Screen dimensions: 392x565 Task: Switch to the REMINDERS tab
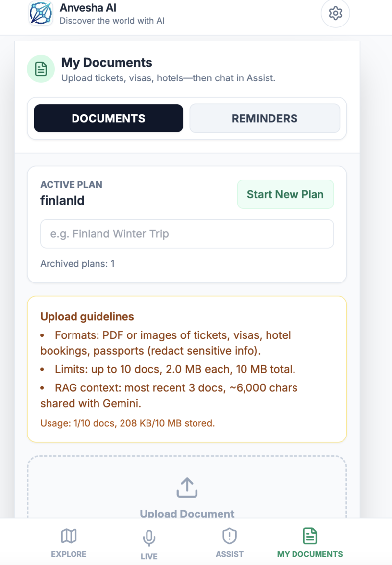(265, 118)
